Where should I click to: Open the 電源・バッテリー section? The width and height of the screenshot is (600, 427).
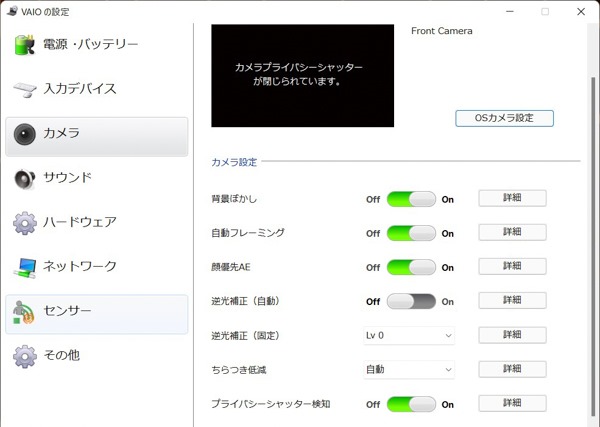(97, 45)
